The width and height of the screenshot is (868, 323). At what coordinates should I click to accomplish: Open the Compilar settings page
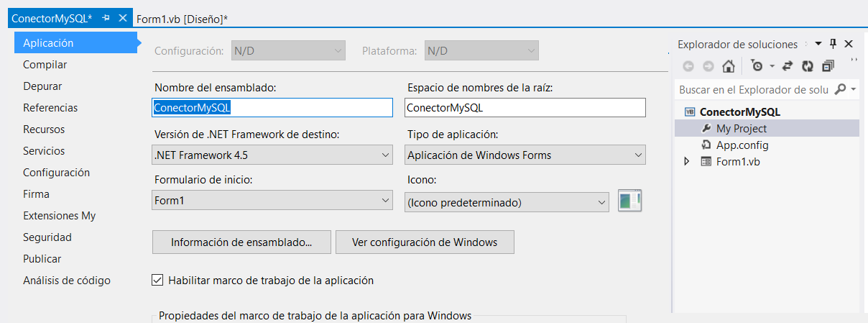click(45, 65)
